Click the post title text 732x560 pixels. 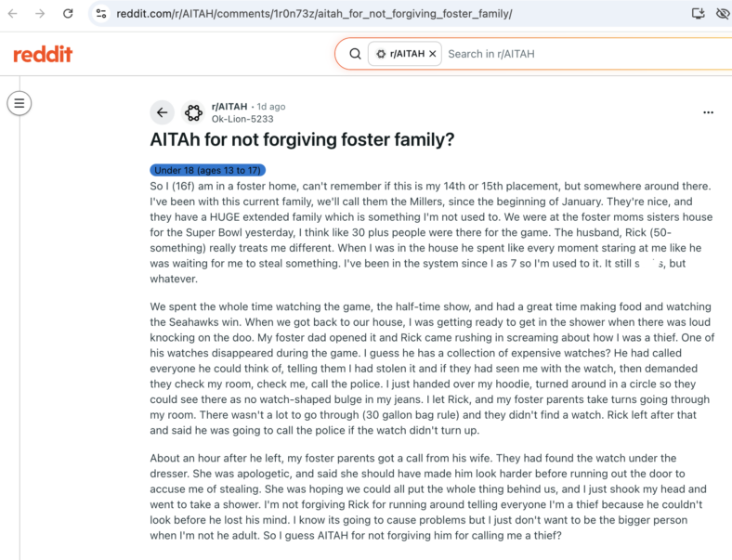tap(302, 139)
